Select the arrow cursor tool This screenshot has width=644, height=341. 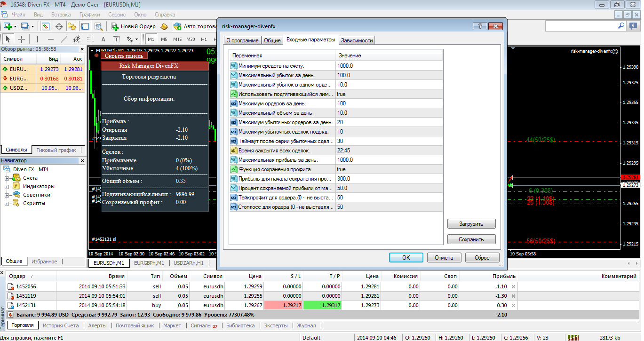point(8,39)
